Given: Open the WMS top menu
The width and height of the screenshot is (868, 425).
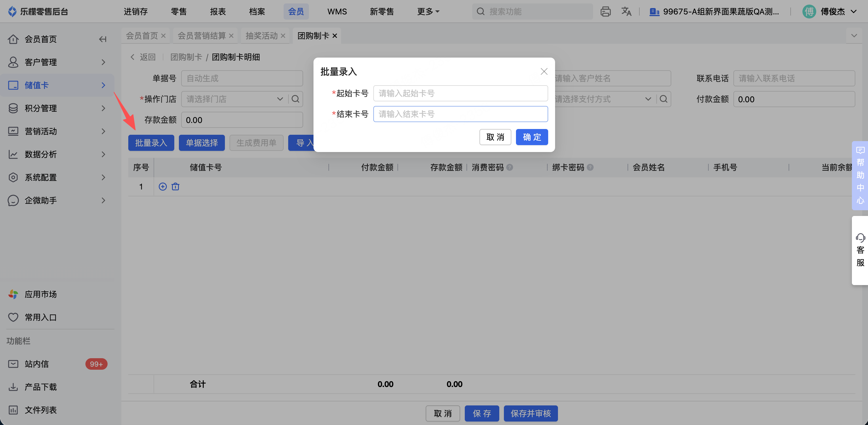Looking at the screenshot, I should pos(337,12).
